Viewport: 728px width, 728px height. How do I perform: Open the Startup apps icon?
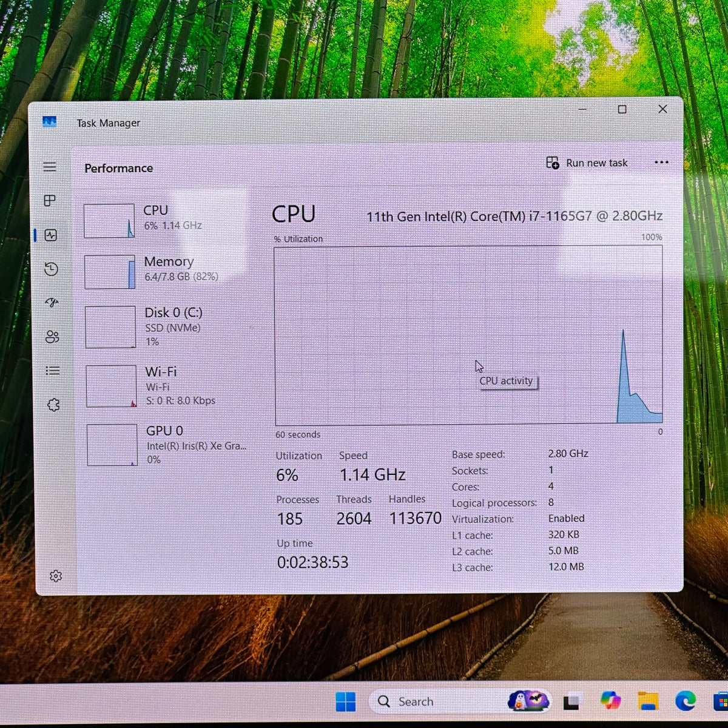coord(52,302)
